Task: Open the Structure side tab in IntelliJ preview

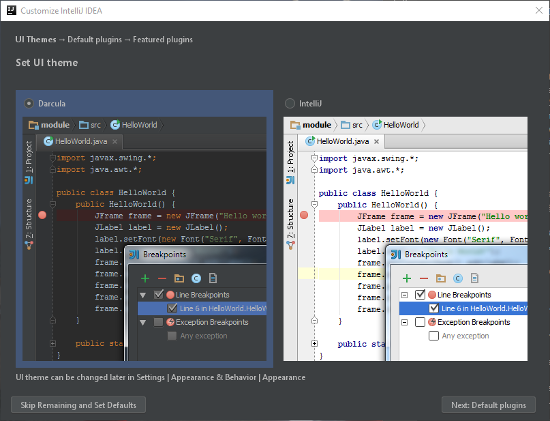Action: [x=290, y=225]
